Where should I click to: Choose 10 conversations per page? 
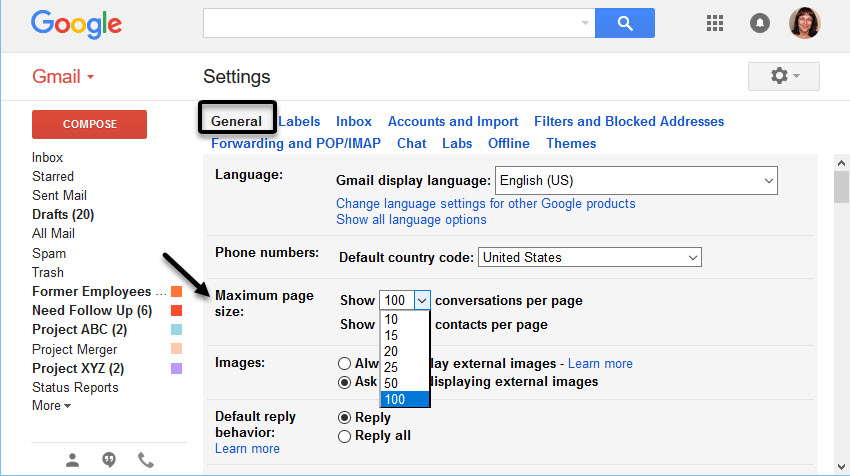404,319
